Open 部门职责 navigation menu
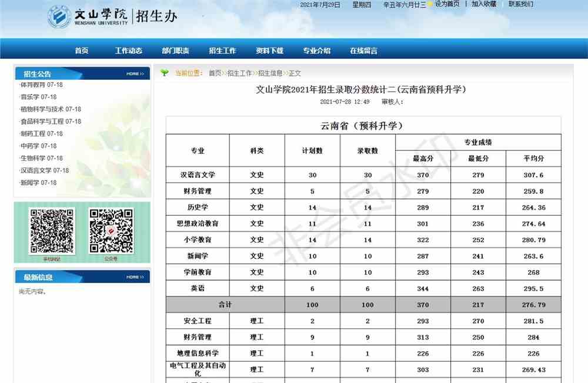 point(175,51)
